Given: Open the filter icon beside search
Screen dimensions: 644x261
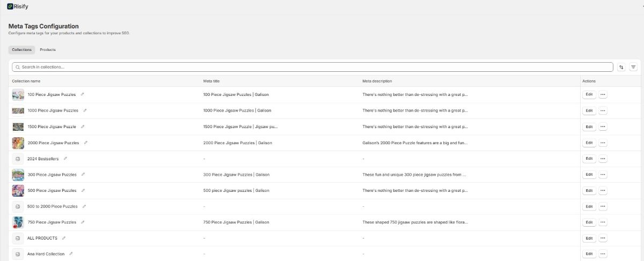Looking at the screenshot, I should pyautogui.click(x=633, y=67).
